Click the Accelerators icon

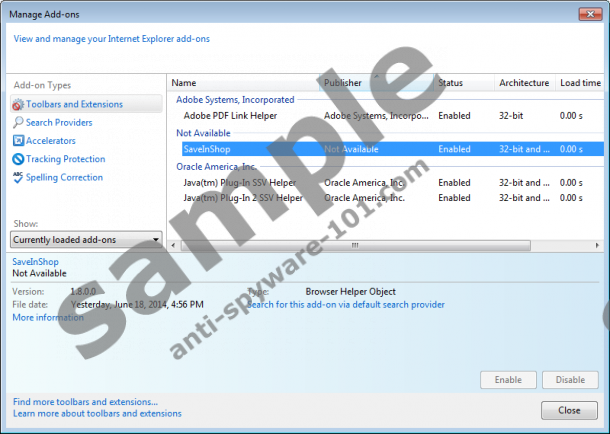(17, 141)
